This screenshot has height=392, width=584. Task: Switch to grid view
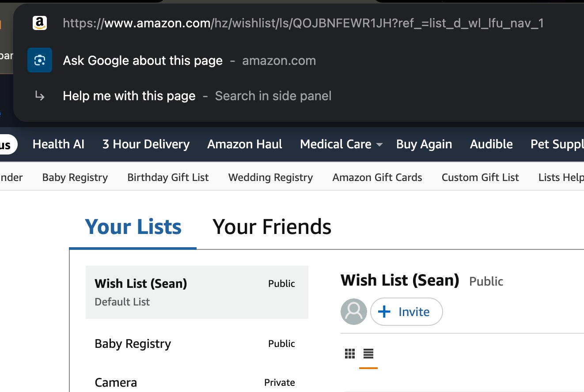(349, 353)
